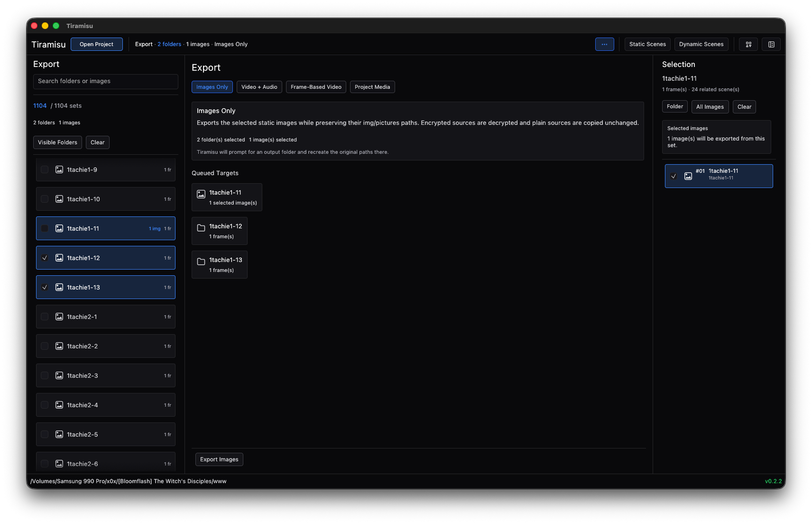Check the 1tachie1-10 checkbox
The image size is (812, 524).
(x=45, y=199)
